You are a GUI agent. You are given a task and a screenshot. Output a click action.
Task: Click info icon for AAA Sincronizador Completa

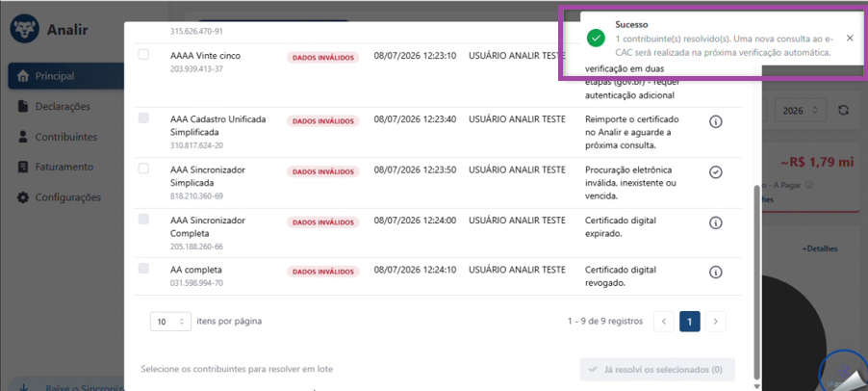(x=715, y=222)
